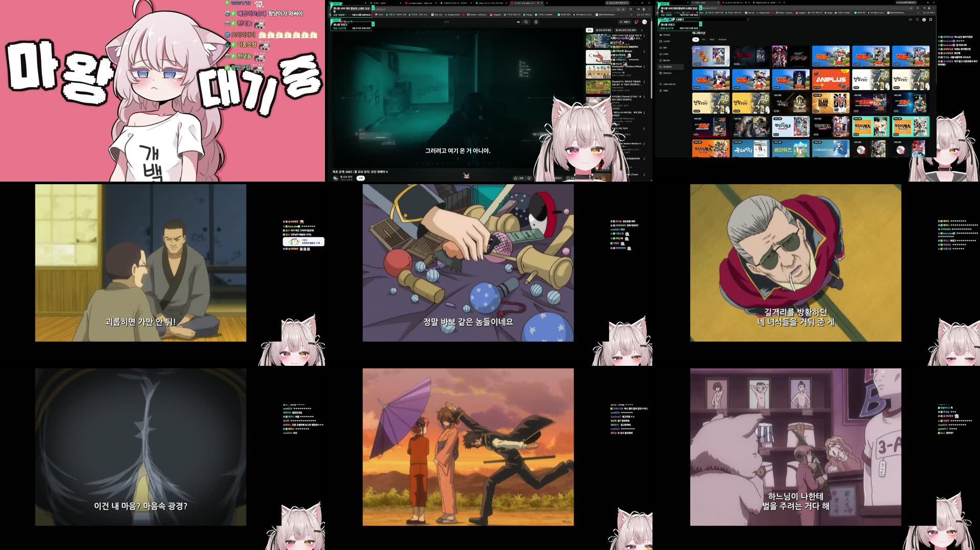
Task: Click the SOOP notification bell icon in header
Action: pyautogui.click(x=917, y=19)
